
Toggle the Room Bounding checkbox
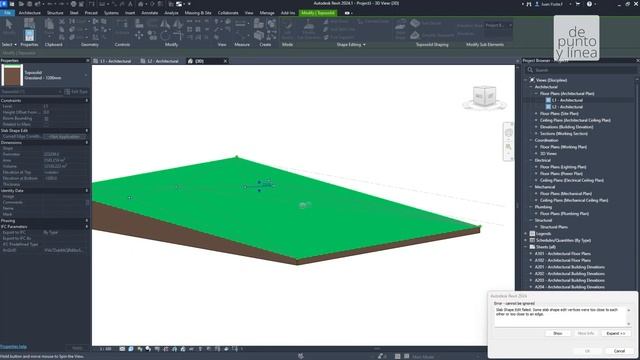(x=46, y=118)
